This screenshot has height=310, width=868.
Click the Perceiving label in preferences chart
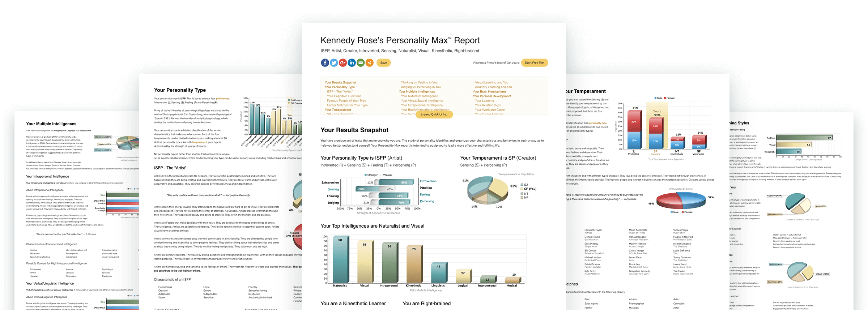pos(427,202)
